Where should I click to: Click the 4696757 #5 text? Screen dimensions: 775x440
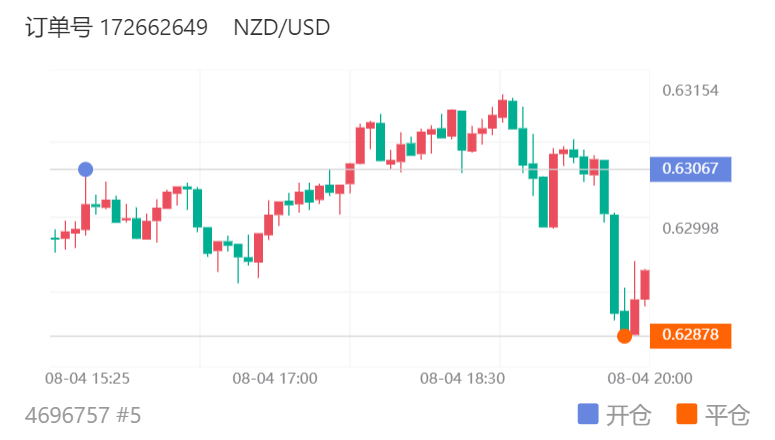tap(82, 414)
